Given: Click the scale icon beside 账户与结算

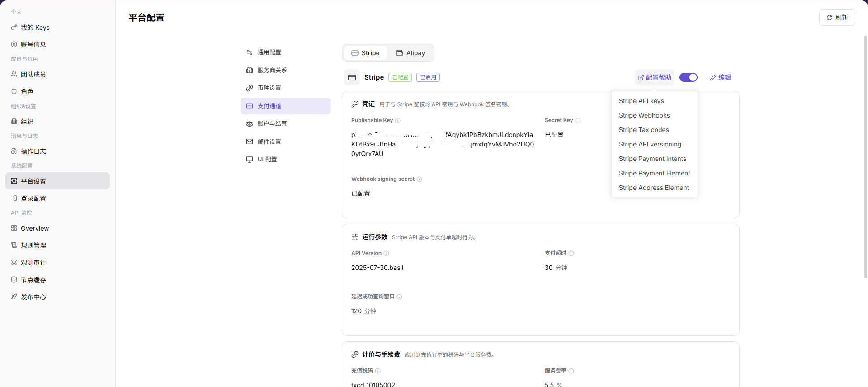Looking at the screenshot, I should pyautogui.click(x=250, y=123).
